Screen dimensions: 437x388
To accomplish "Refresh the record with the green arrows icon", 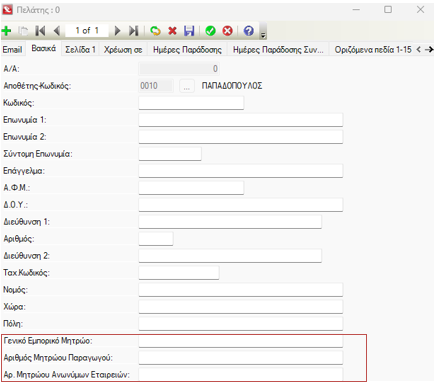I will (155, 31).
